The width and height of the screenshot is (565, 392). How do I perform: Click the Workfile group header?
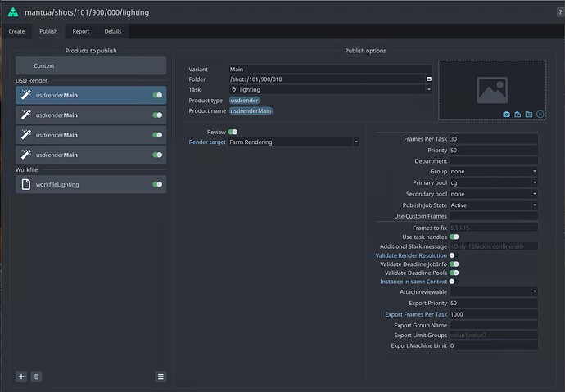click(x=26, y=169)
